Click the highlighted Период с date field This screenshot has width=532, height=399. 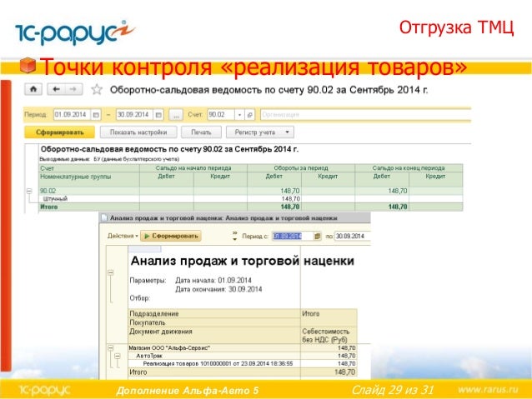tap(293, 236)
